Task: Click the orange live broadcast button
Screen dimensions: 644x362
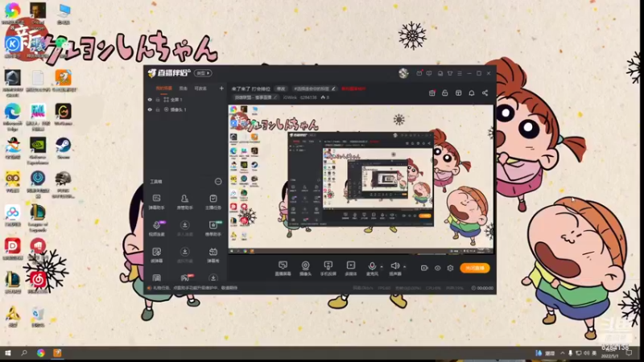Action: (475, 268)
